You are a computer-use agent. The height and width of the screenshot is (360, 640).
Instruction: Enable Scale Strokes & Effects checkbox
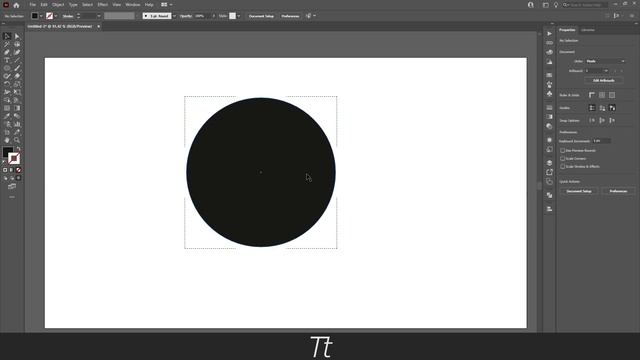(x=562, y=167)
